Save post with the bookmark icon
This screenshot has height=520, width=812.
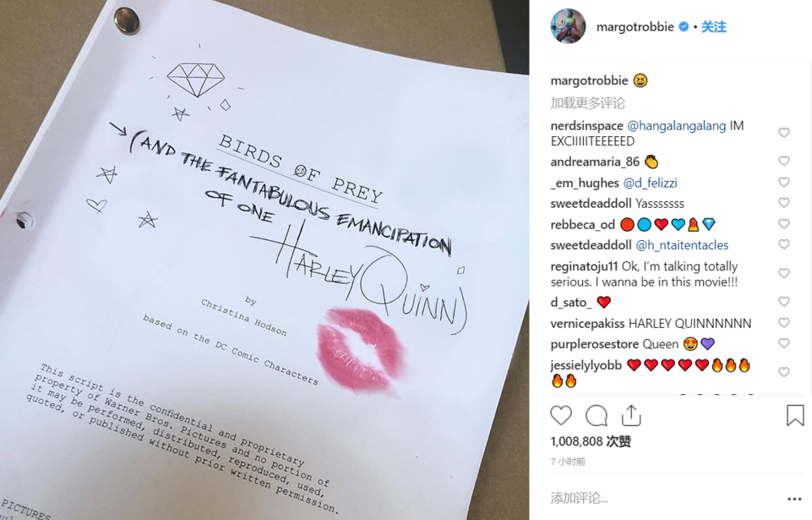pos(795,415)
